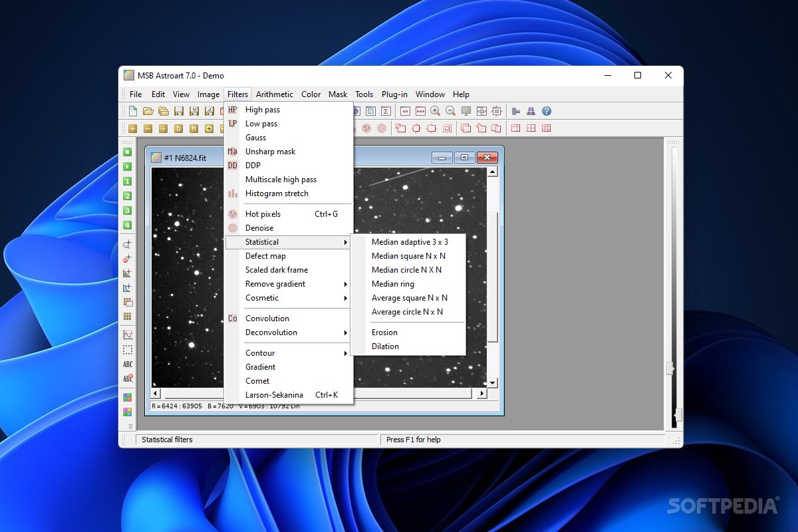The width and height of the screenshot is (798, 532).
Task: Click the Zoom in magnifier icon
Action: tap(436, 111)
